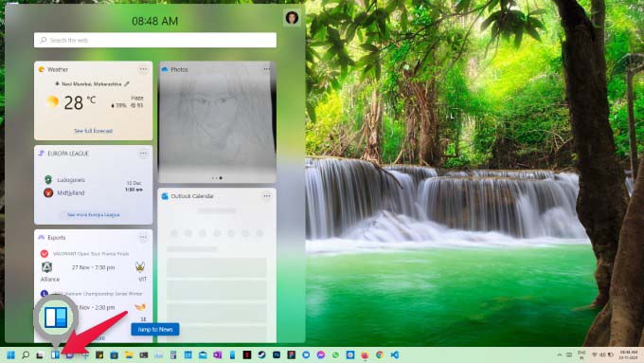This screenshot has height=363, width=644.
Task: Open the user profile picture
Action: coord(292,18)
